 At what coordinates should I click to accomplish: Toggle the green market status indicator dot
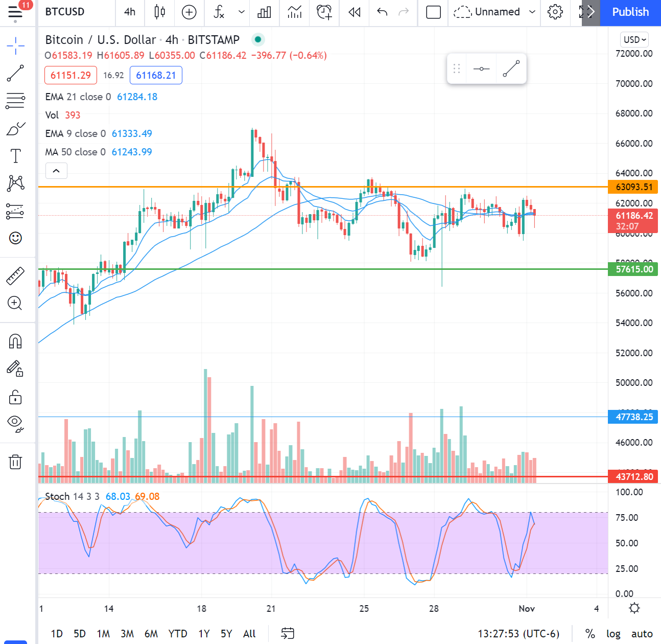(x=258, y=39)
